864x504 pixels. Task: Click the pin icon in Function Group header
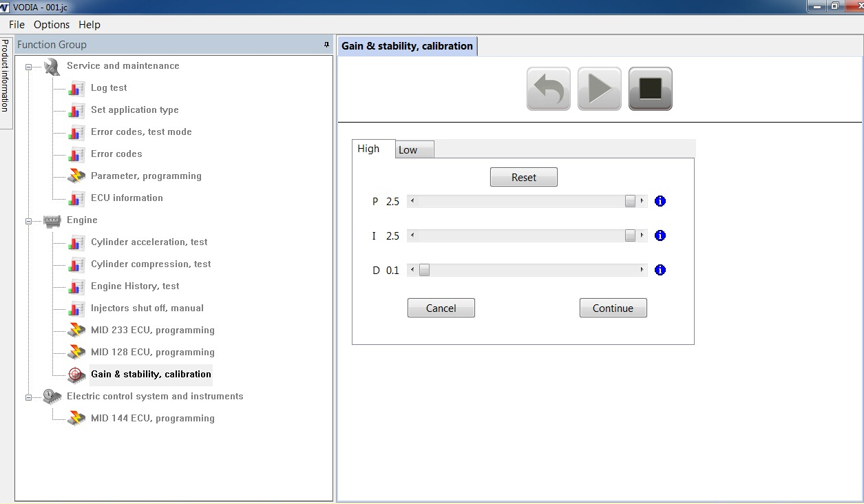(326, 45)
